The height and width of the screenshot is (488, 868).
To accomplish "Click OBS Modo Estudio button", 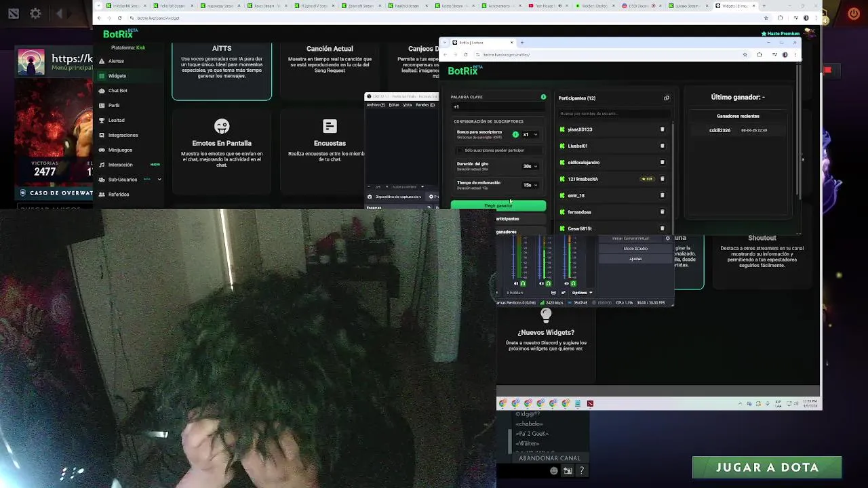I will point(635,249).
